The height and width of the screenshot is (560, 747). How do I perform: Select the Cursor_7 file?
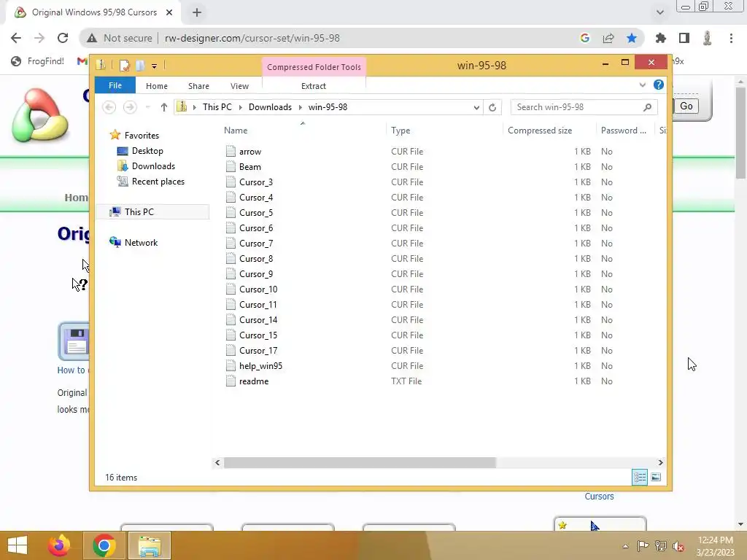click(x=256, y=244)
